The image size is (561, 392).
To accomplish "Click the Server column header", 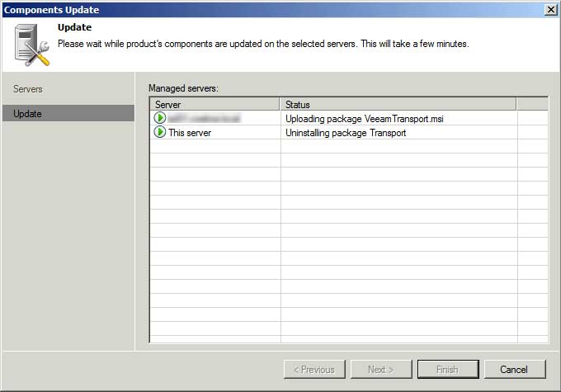I will pos(214,105).
